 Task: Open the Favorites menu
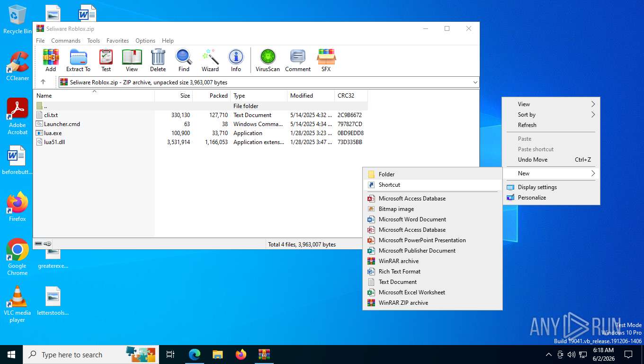[x=117, y=41]
